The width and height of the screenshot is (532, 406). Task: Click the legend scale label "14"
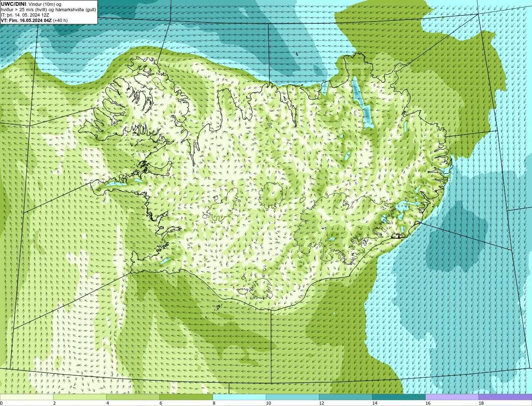pyautogui.click(x=375, y=403)
